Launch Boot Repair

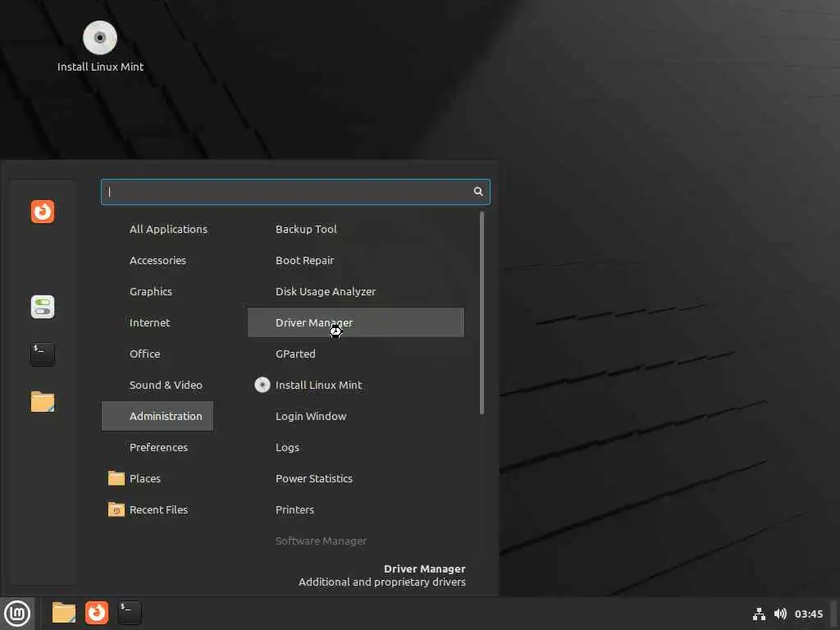[x=356, y=260]
